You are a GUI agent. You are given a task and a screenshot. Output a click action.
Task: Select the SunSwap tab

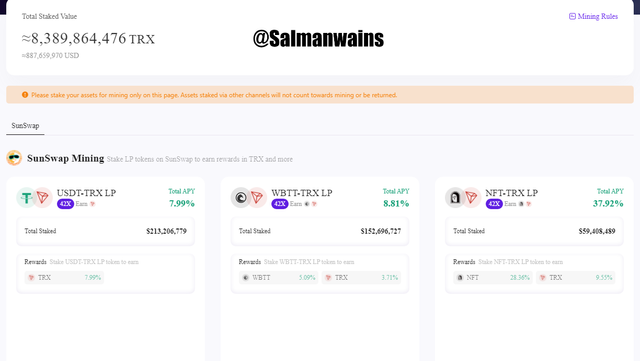point(25,126)
